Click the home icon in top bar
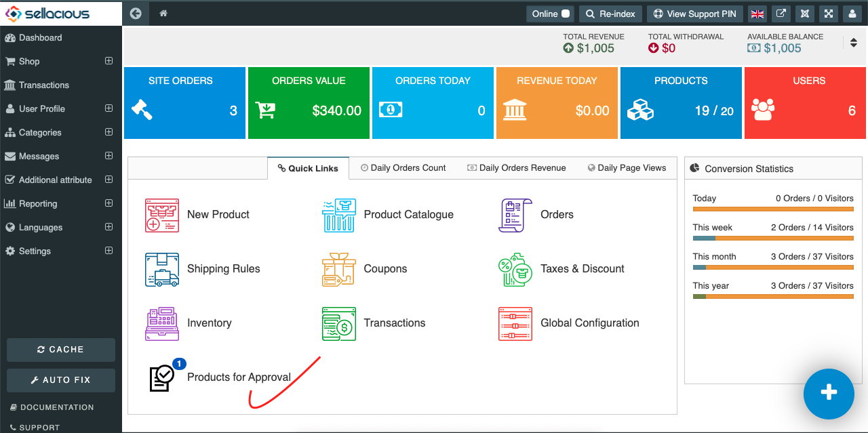This screenshot has width=868, height=433. [x=163, y=14]
